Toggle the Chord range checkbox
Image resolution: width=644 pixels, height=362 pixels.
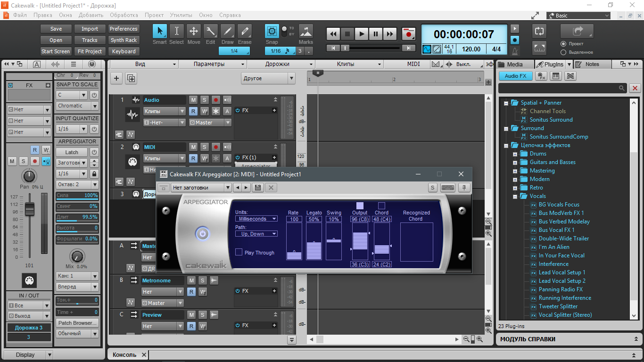[x=381, y=206]
